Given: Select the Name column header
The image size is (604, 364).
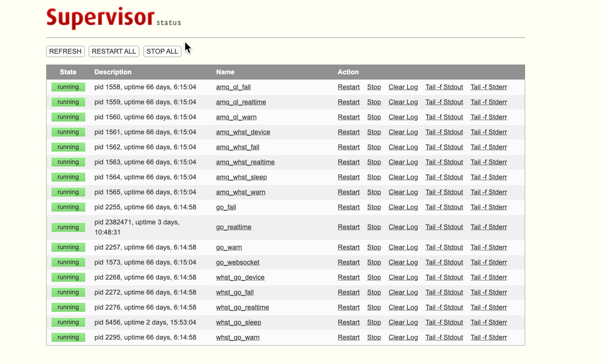Looking at the screenshot, I should tap(225, 72).
